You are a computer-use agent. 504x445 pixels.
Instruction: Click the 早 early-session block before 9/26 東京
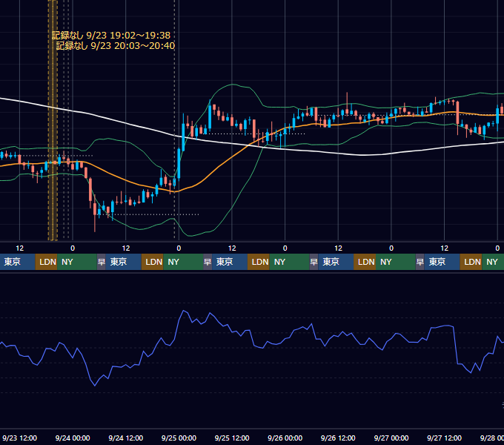[314, 262]
